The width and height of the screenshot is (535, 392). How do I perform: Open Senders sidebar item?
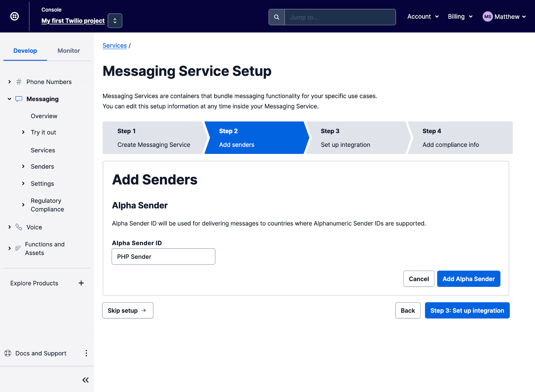coord(42,167)
